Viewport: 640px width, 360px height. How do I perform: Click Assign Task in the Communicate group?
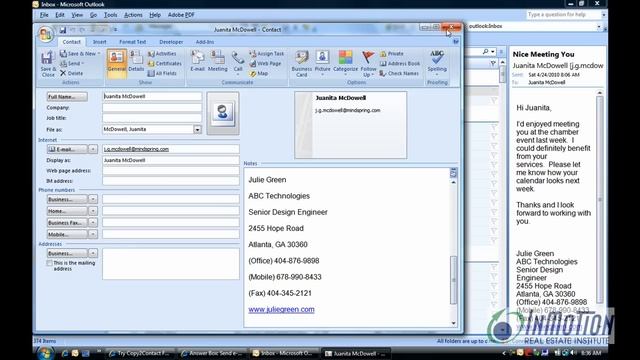tap(267, 53)
